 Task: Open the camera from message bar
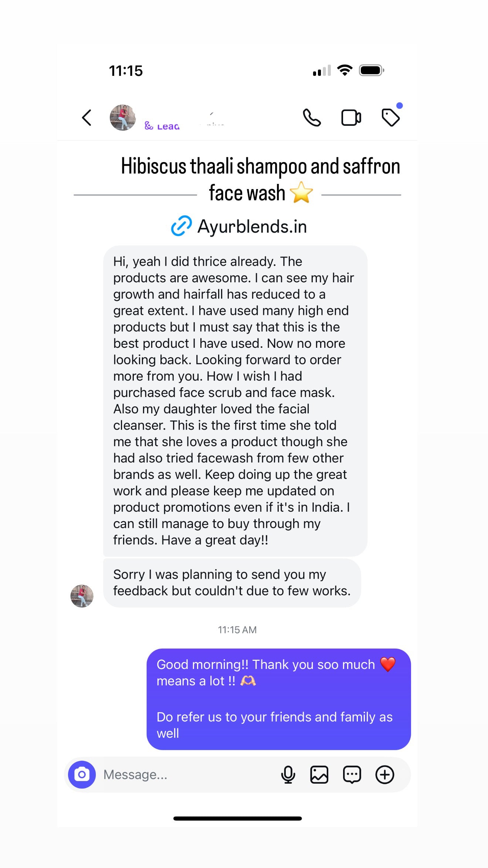click(82, 774)
